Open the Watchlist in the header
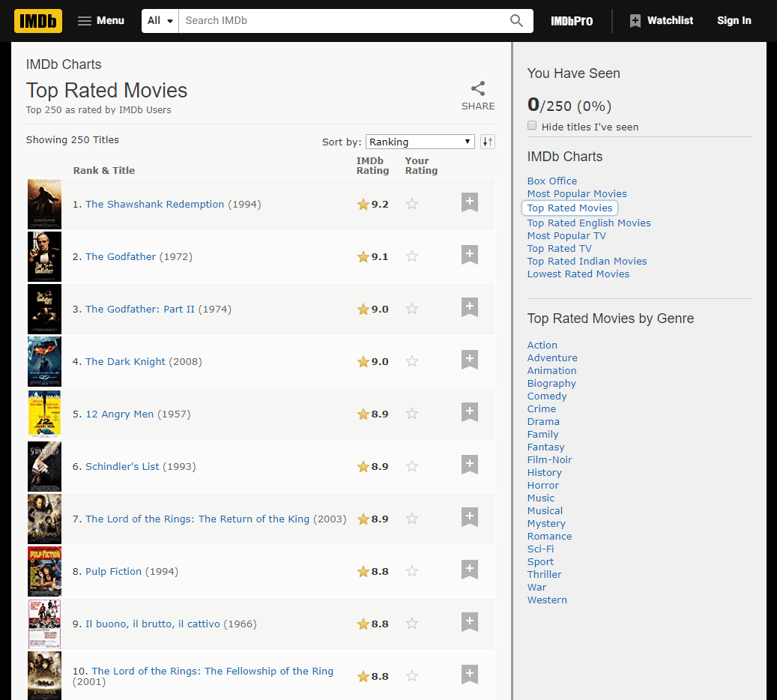Screen dimensions: 777x700 click(x=661, y=21)
